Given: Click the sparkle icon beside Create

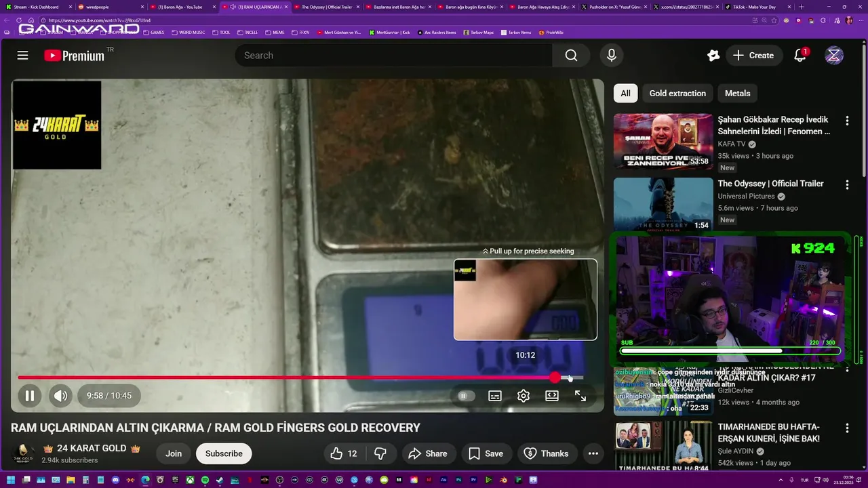Looking at the screenshot, I should pos(713,56).
